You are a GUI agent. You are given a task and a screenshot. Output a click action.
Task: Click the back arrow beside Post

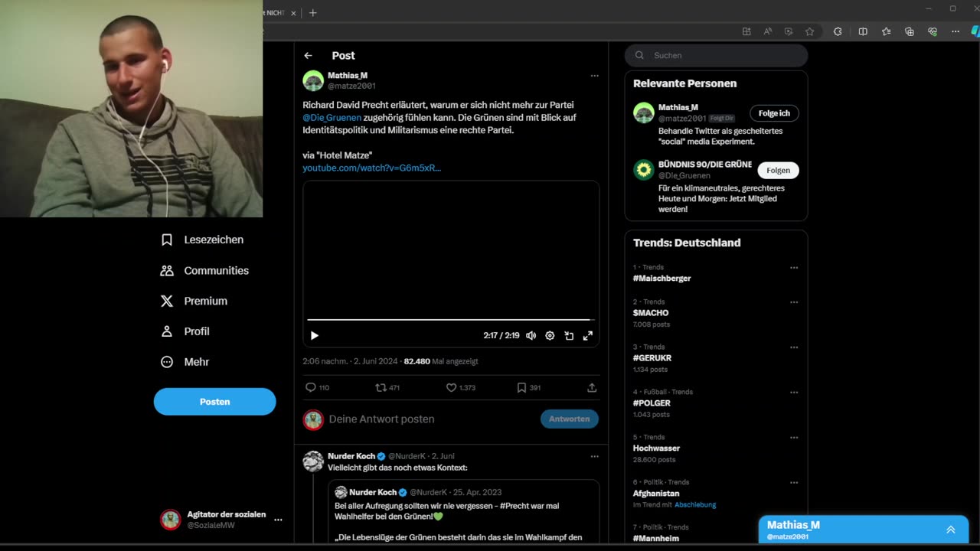click(308, 55)
